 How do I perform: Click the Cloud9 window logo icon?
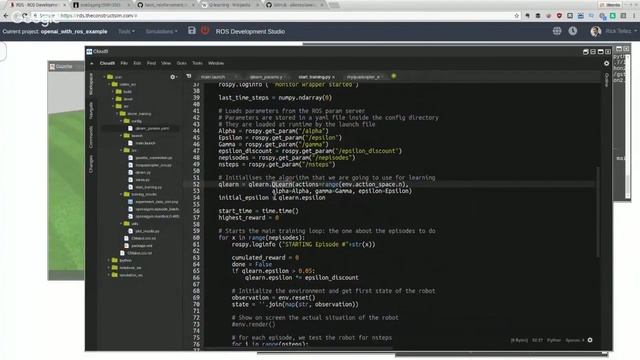[x=89, y=51]
